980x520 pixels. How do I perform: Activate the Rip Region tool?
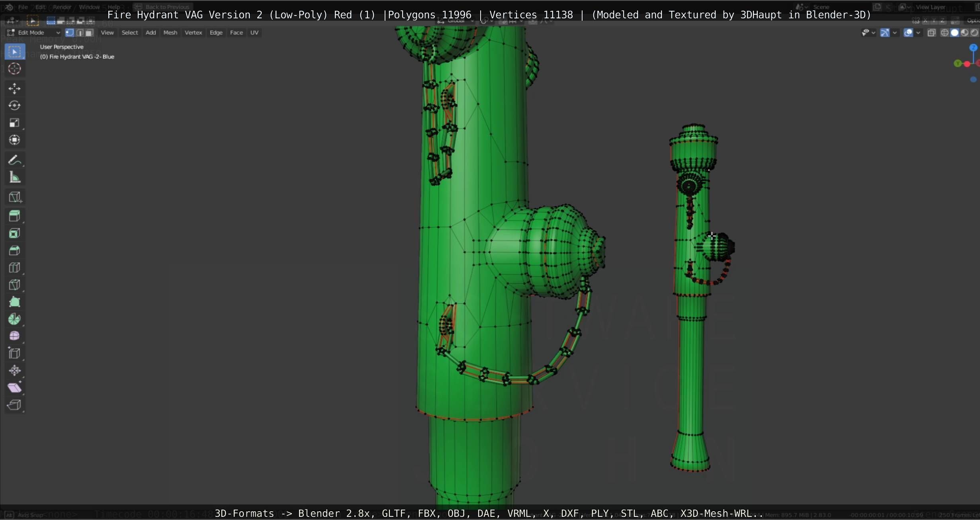pos(15,405)
